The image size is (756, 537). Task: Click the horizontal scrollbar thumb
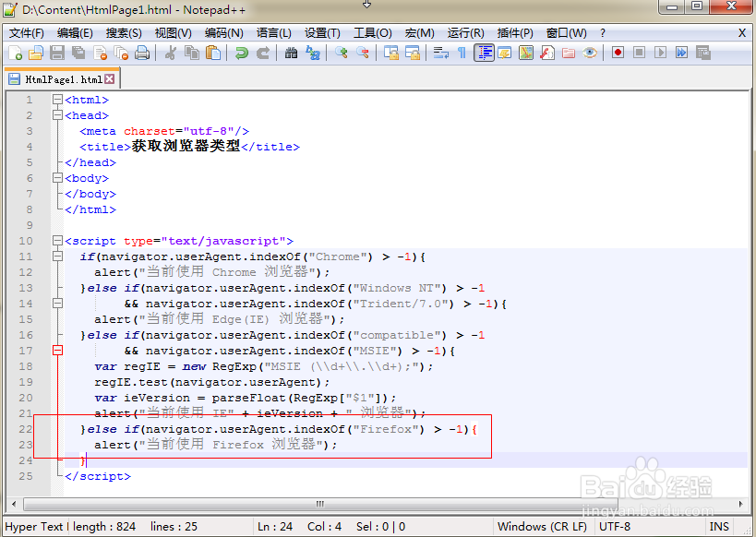[x=320, y=504]
